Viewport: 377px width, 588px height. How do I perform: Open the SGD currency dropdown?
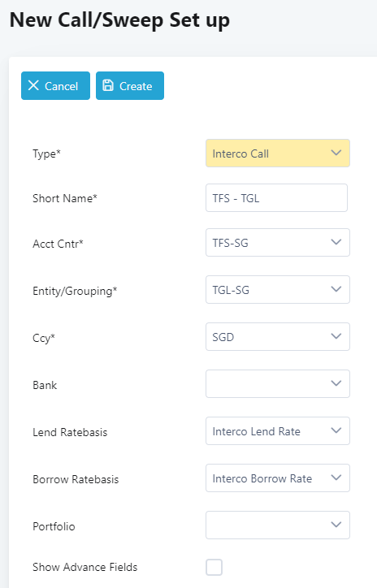(278, 337)
